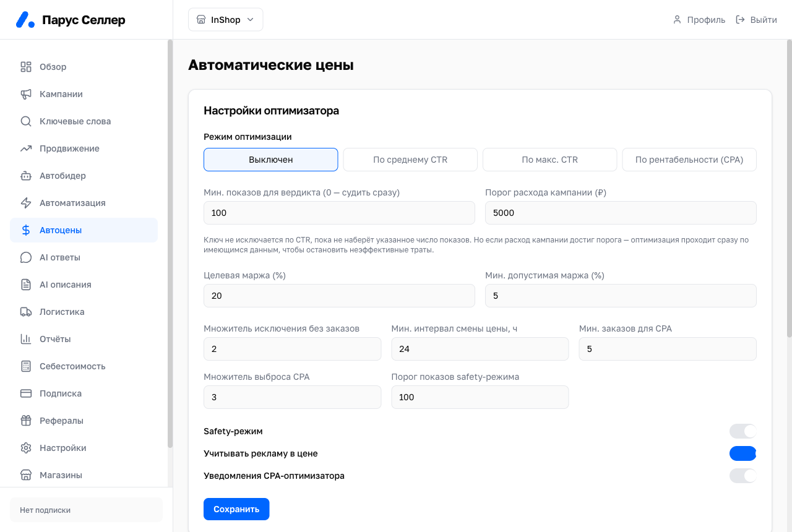792x532 pixels.
Task: Focus Множитель исключения без заказов field
Action: (x=292, y=349)
